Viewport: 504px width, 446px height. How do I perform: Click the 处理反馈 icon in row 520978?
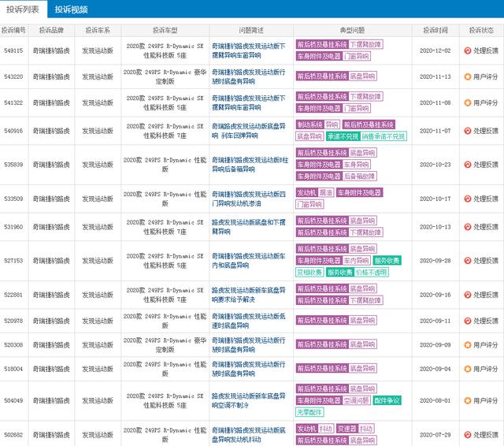coord(468,321)
